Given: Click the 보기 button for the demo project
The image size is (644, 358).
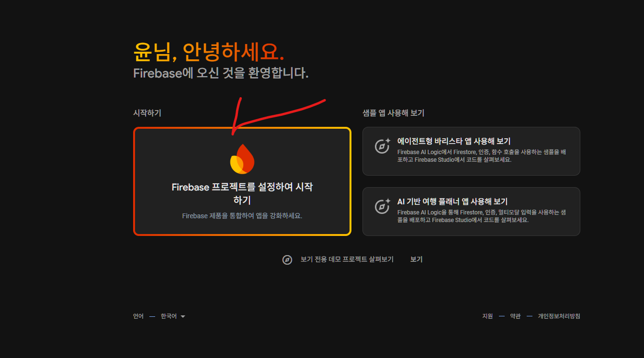Looking at the screenshot, I should pyautogui.click(x=416, y=259).
